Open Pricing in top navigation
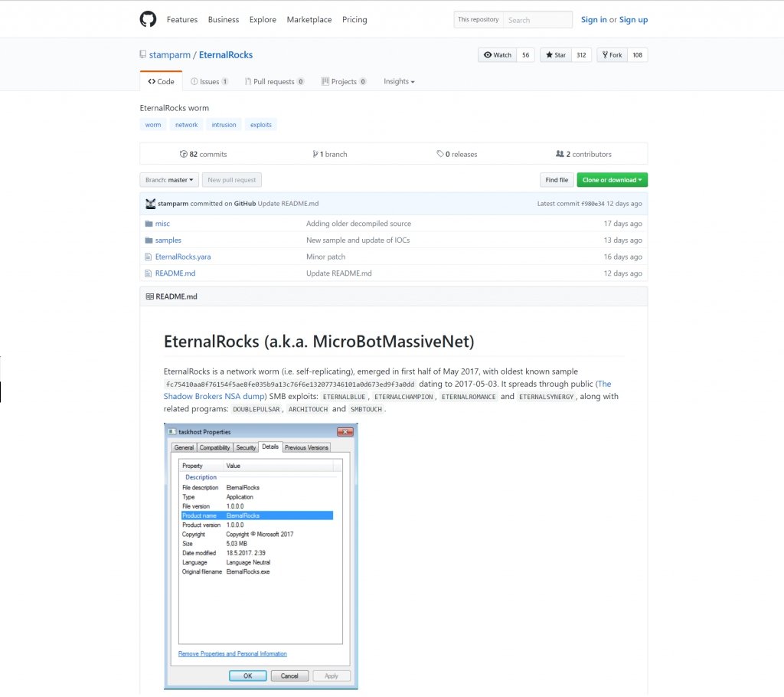784x697 pixels. click(354, 19)
